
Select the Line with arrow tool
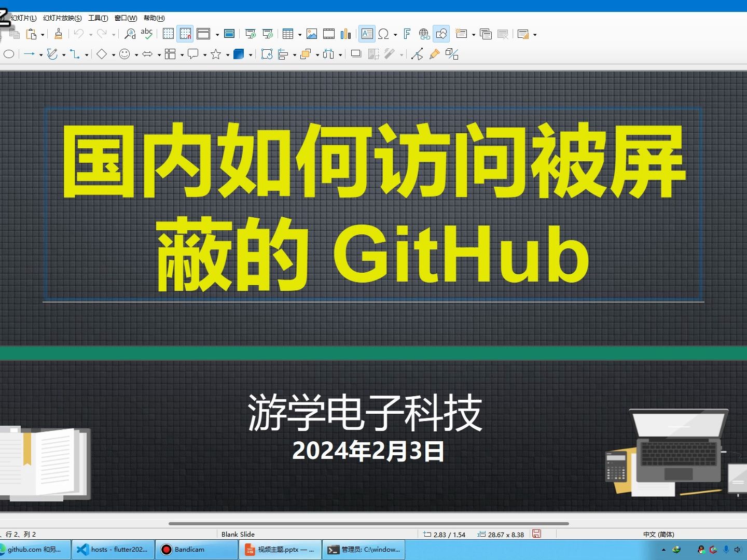(30, 54)
